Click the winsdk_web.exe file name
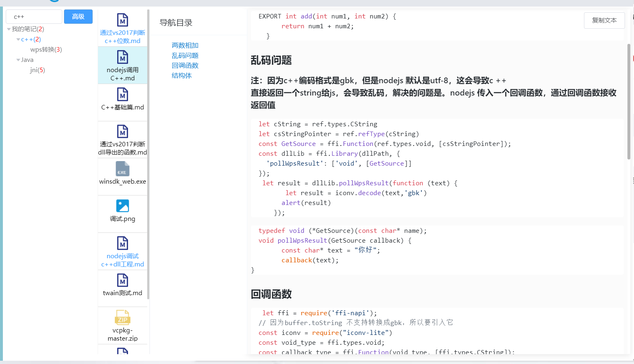This screenshot has height=364, width=634. coord(123,181)
